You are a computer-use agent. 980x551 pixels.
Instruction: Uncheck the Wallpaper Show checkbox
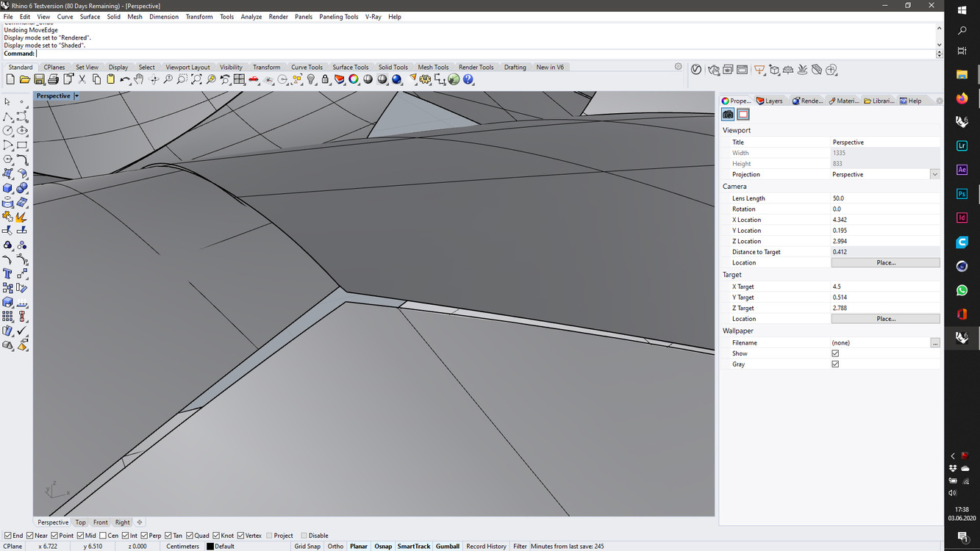click(835, 353)
